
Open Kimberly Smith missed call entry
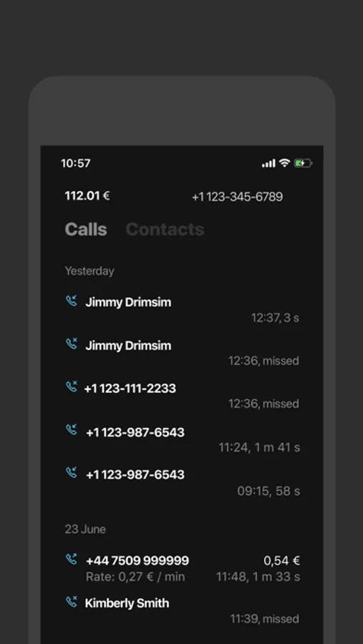[x=182, y=611]
